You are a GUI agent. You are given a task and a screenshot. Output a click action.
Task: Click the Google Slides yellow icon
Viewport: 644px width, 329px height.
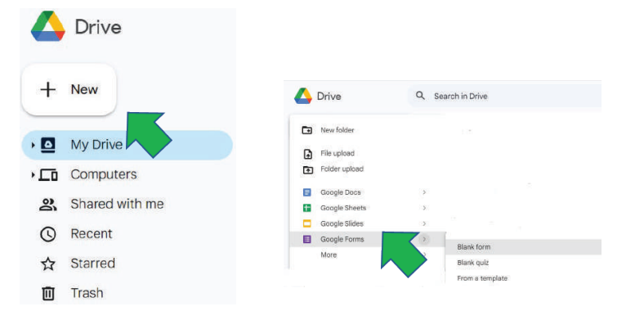(x=307, y=223)
